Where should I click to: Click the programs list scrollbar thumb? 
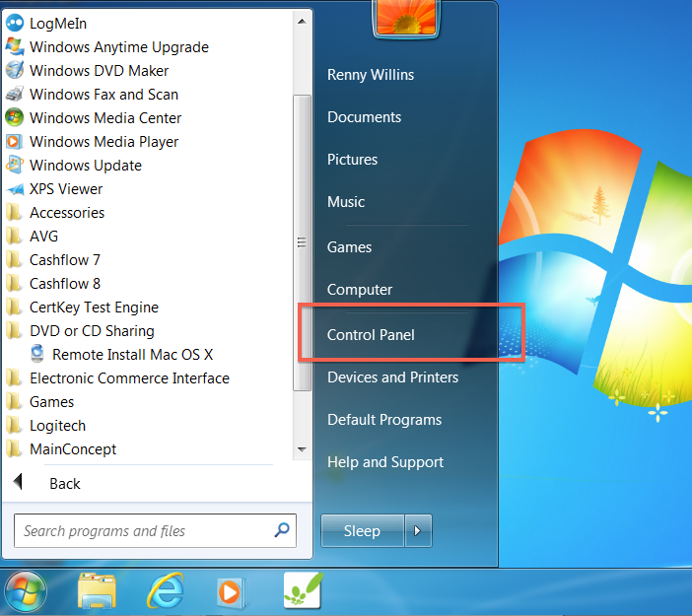pos(302,242)
